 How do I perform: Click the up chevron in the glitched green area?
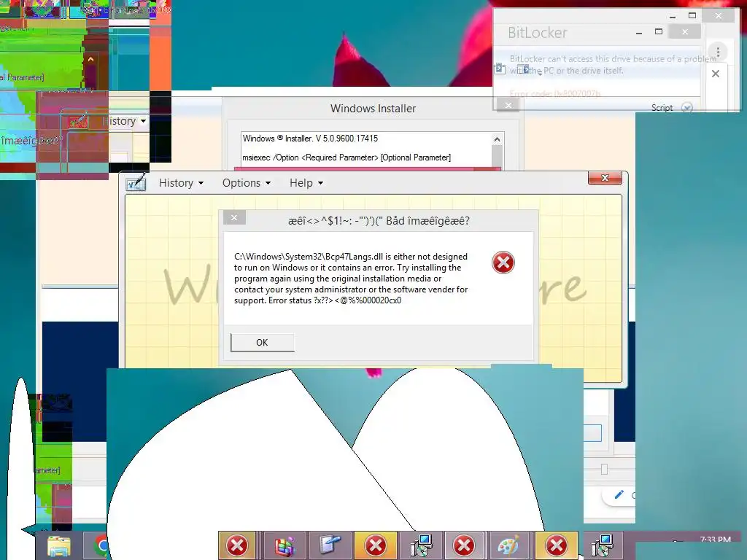tap(90, 60)
